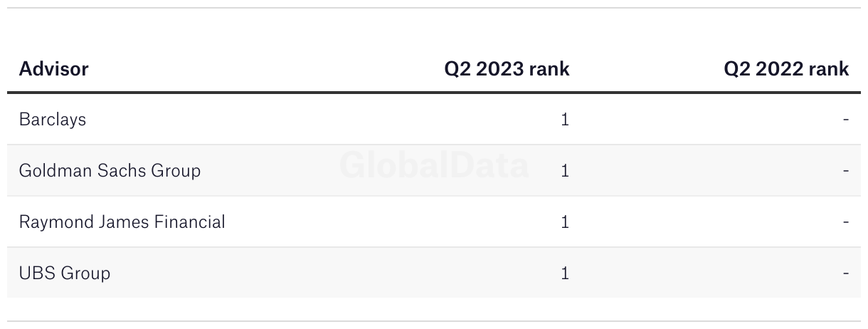This screenshot has width=868, height=329.
Task: Select the UBS Group advisor name
Action: point(65,273)
